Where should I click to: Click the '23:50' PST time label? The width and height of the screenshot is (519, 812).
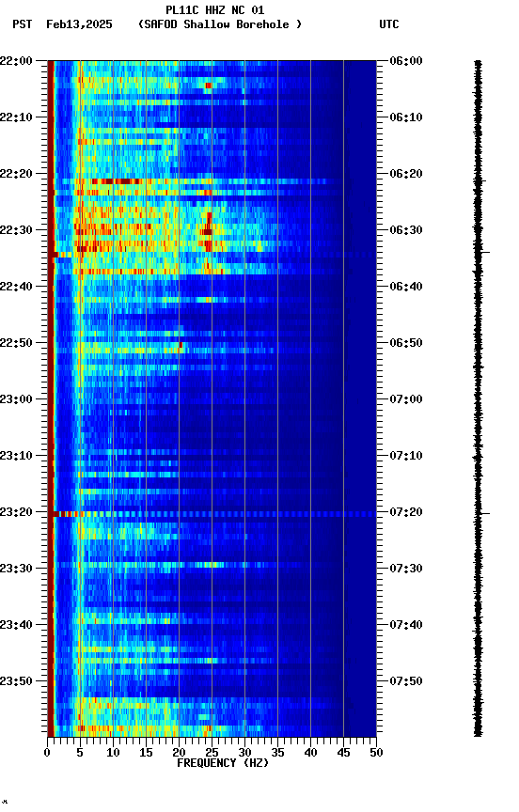(16, 682)
